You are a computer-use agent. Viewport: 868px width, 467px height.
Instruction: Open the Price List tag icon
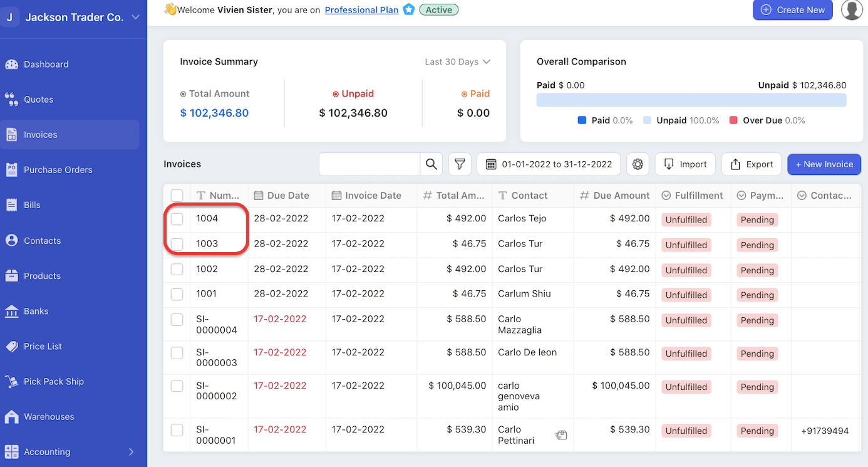tap(11, 346)
